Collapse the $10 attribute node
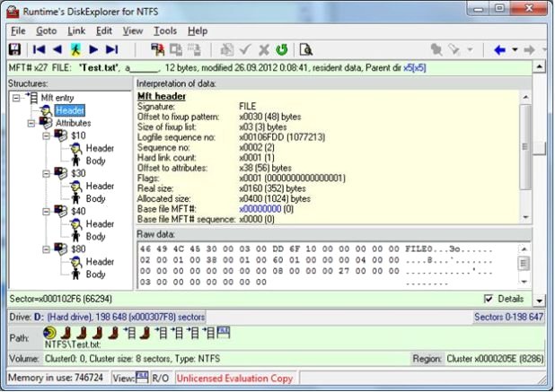 point(46,135)
